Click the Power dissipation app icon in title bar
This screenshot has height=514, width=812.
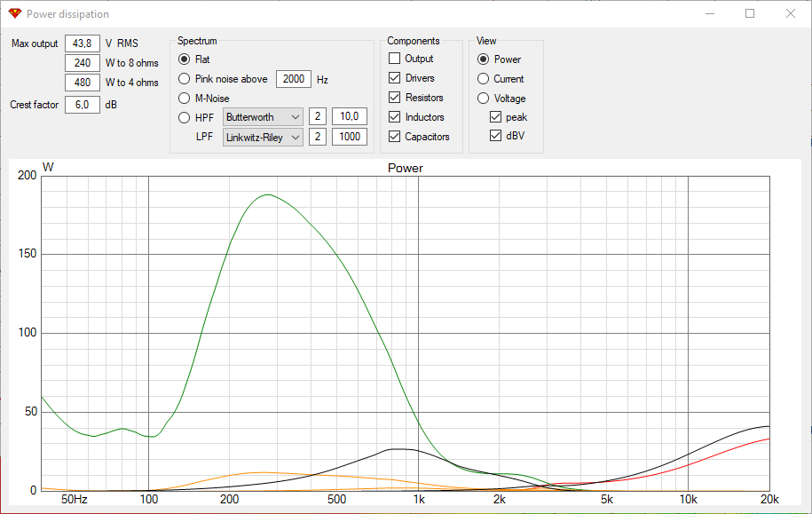point(14,13)
